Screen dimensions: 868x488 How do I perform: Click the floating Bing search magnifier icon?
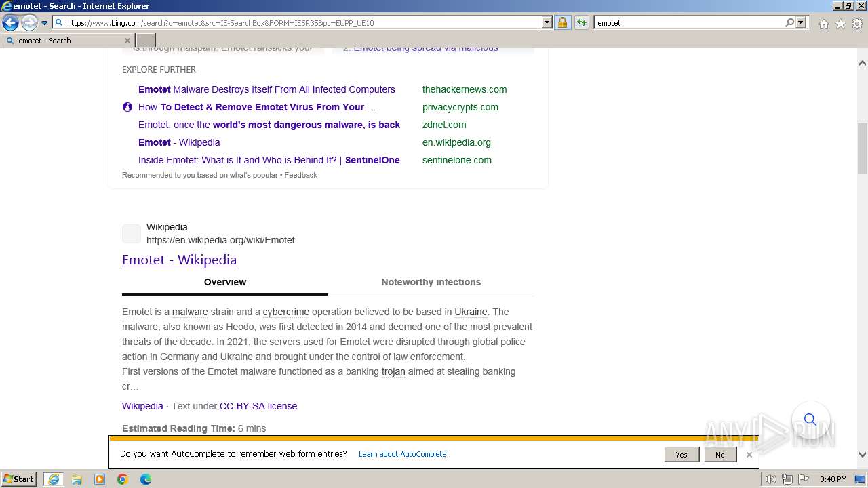(x=810, y=420)
